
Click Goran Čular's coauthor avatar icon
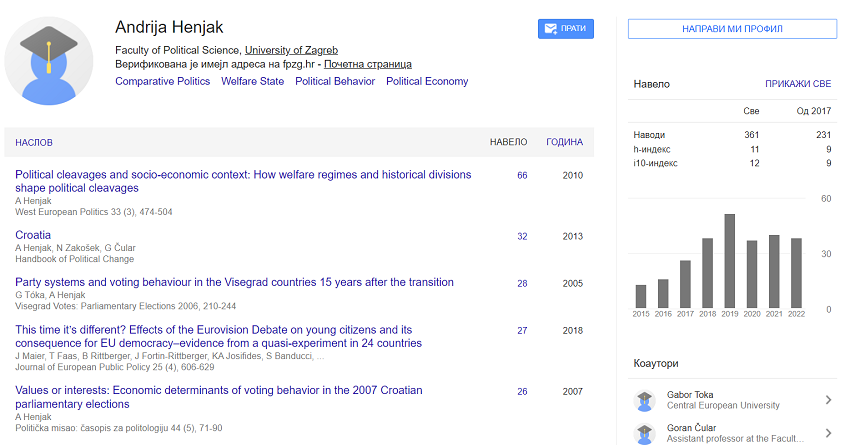point(645,431)
